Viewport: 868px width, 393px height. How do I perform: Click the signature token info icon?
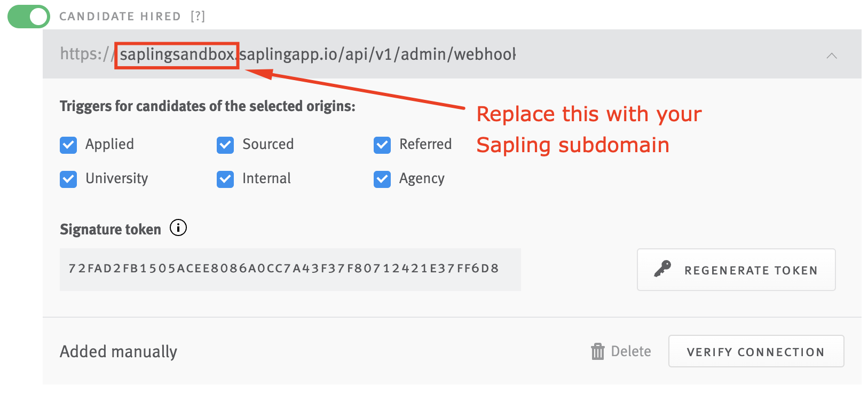pos(178,228)
